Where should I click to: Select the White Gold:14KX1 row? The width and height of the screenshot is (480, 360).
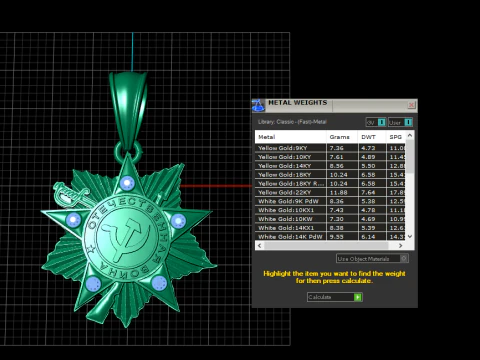331,228
